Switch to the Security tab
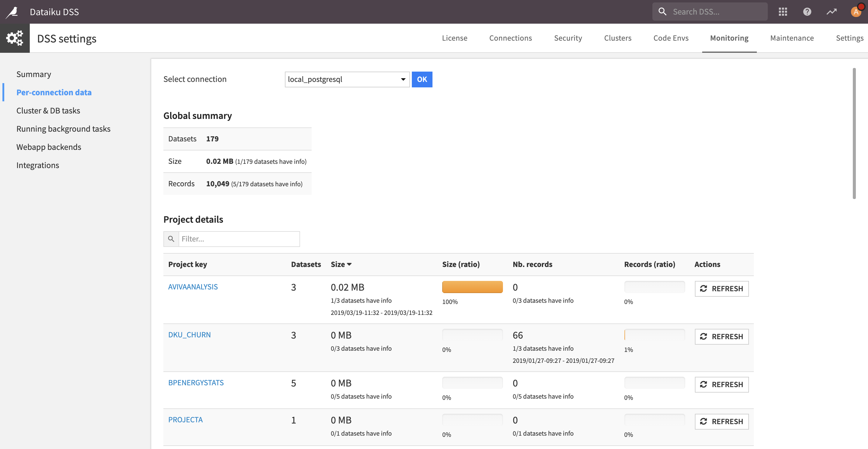868x449 pixels. [568, 38]
